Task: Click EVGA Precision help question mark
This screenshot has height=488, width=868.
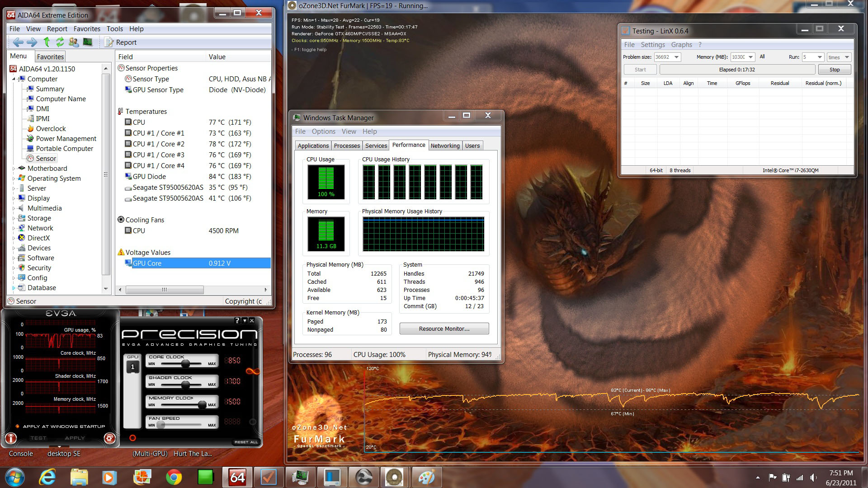Action: tap(237, 320)
